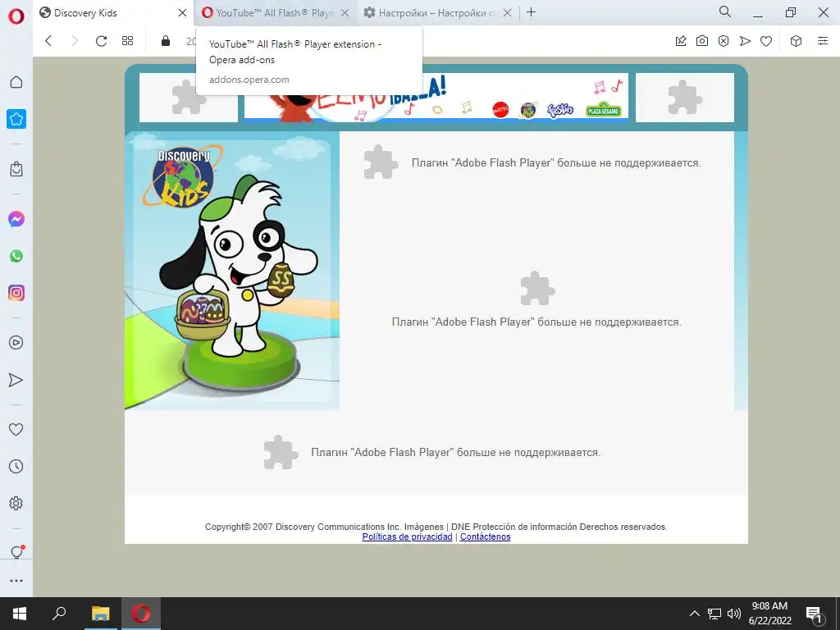
Task: Open the snapshot camera tool
Action: [x=702, y=41]
